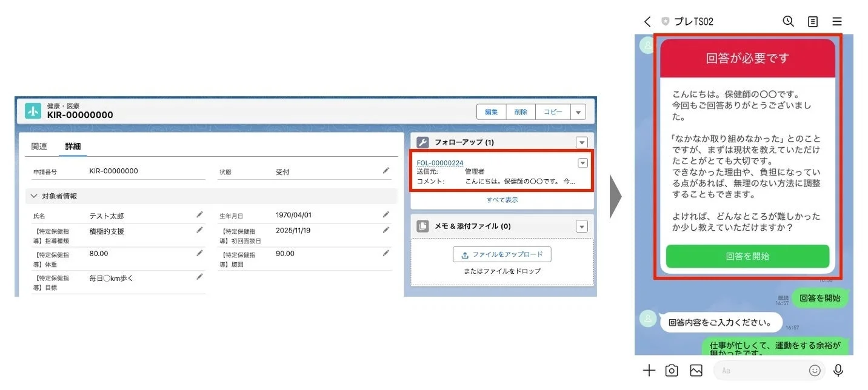The image size is (868, 390).
Task: Open the camera from the message bar
Action: [672, 370]
